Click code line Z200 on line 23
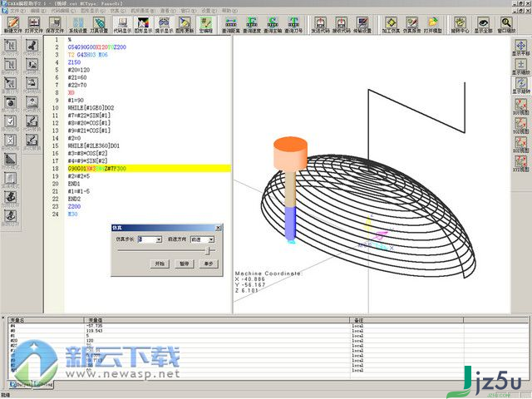This screenshot has width=532, height=399. pyautogui.click(x=74, y=207)
